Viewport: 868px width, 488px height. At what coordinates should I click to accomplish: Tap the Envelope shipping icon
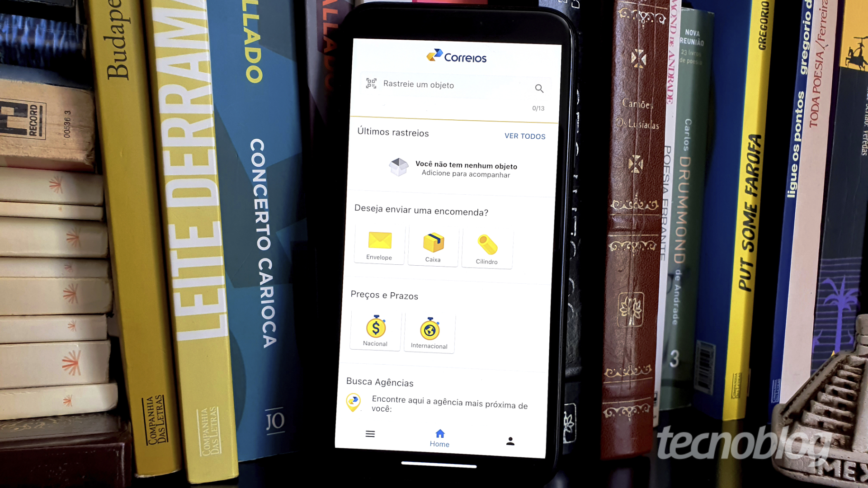coord(379,245)
